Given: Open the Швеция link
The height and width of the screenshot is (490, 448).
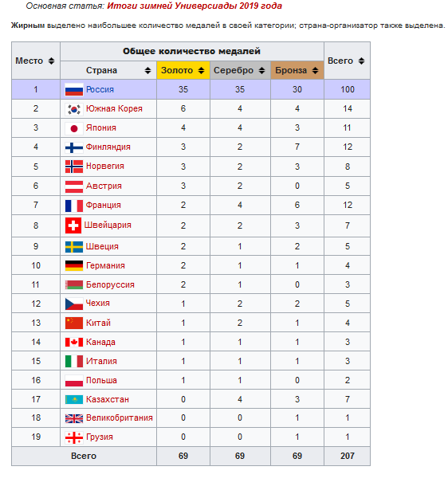Looking at the screenshot, I should point(102,246).
